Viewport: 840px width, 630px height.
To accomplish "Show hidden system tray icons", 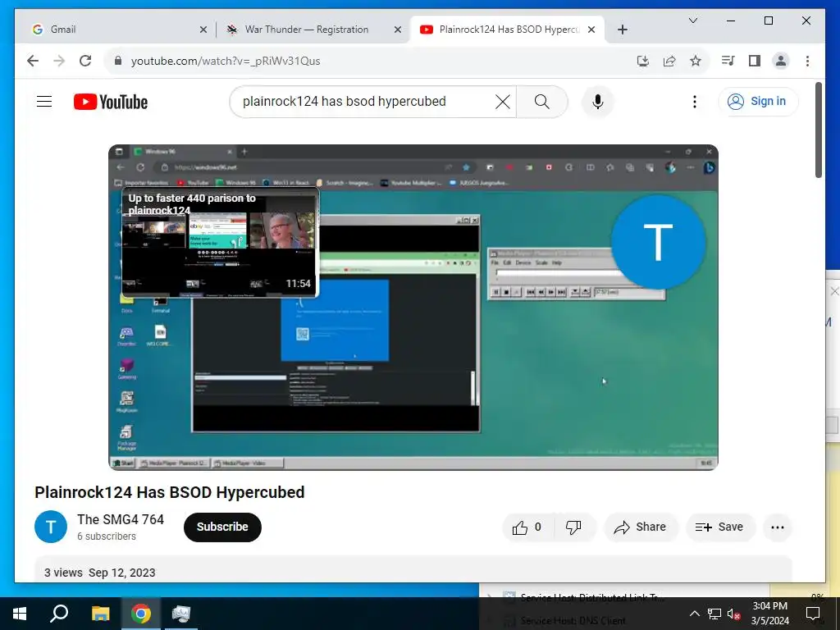I will point(694,614).
